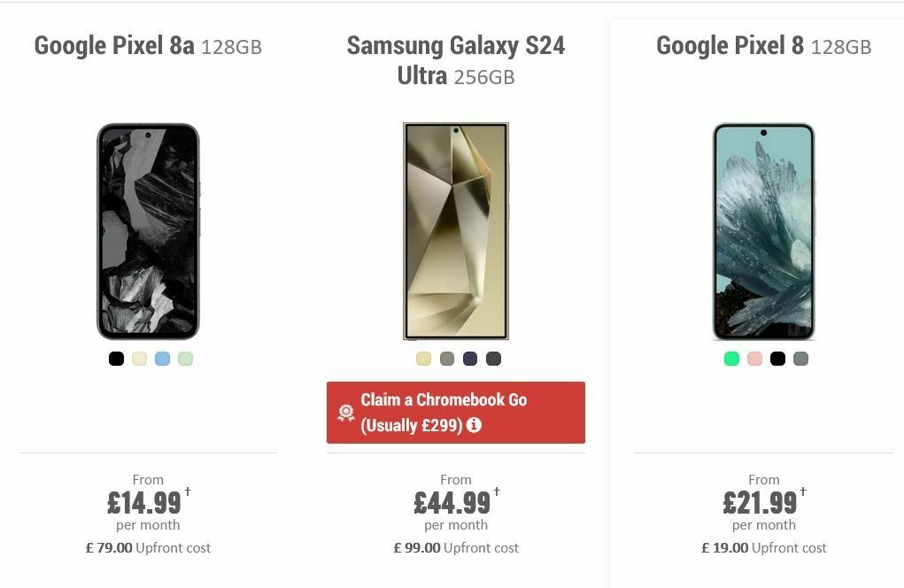
Task: Select the black swatch for Google Pixel 8a
Action: (x=115, y=359)
